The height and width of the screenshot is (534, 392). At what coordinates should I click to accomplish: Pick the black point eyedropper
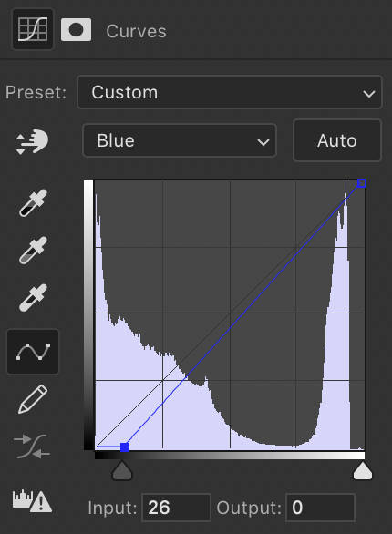click(x=33, y=203)
